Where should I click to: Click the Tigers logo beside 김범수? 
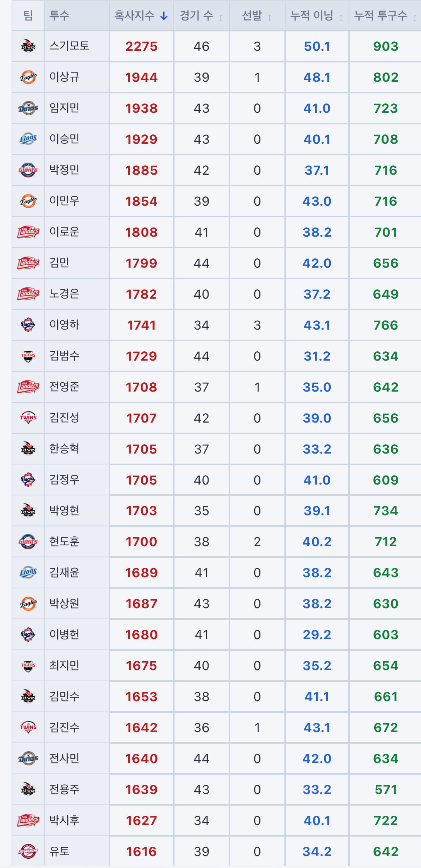pyautogui.click(x=28, y=356)
